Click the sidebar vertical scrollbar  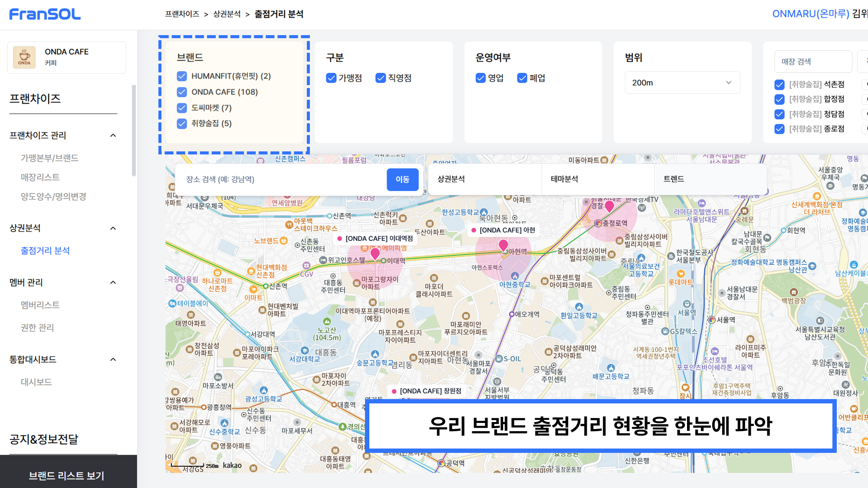click(134, 130)
